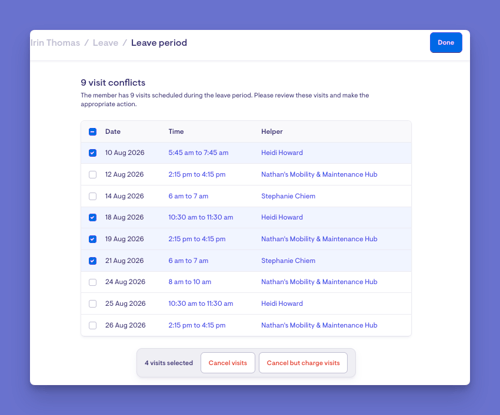500x415 pixels.
Task: Go to Leave breadcrumb
Action: (x=105, y=43)
